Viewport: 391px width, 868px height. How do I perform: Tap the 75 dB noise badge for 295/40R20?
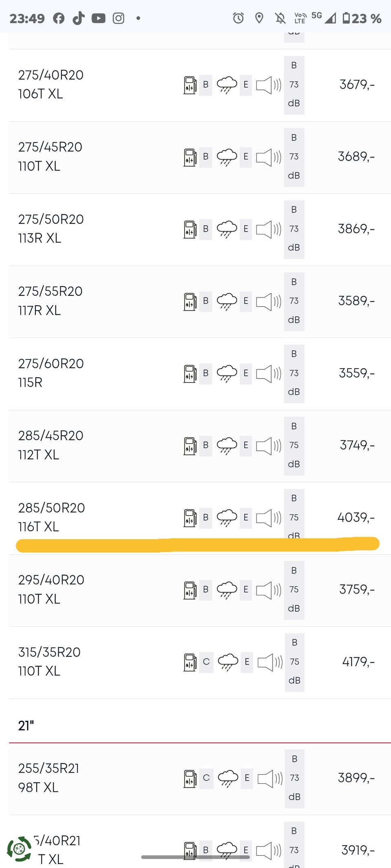[294, 590]
